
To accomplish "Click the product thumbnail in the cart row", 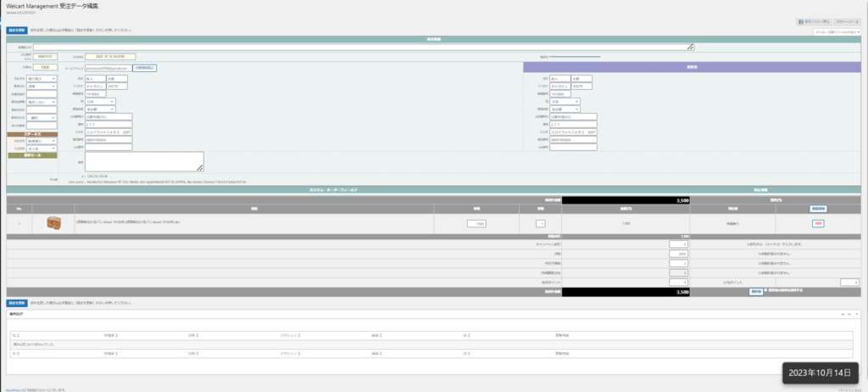I will 55,222.
